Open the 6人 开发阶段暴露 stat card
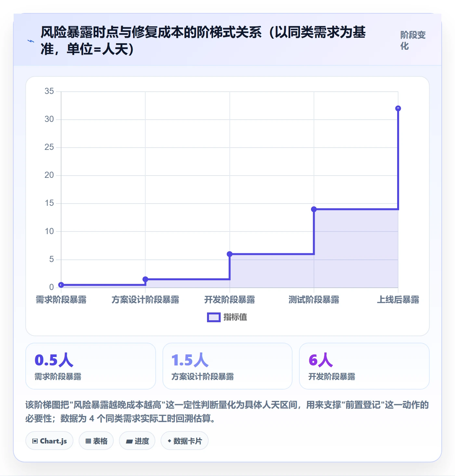Image resolution: width=455 pixels, height=476 pixels. [x=364, y=366]
